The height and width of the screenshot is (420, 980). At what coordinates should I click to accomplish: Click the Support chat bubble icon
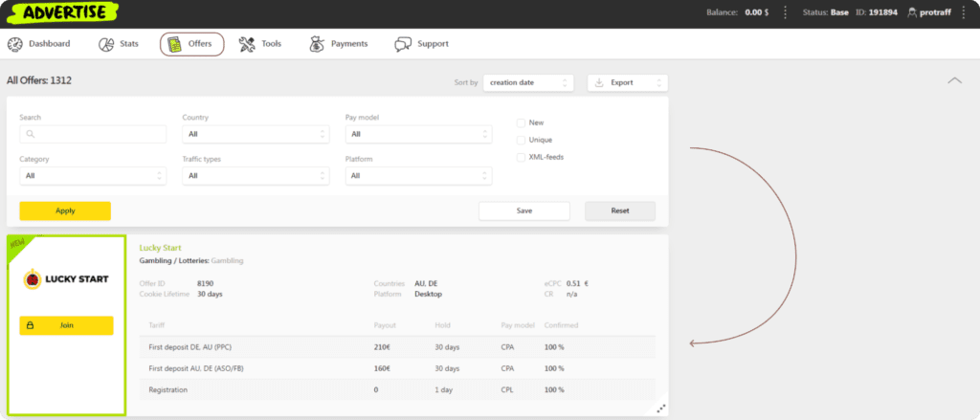[x=403, y=44]
